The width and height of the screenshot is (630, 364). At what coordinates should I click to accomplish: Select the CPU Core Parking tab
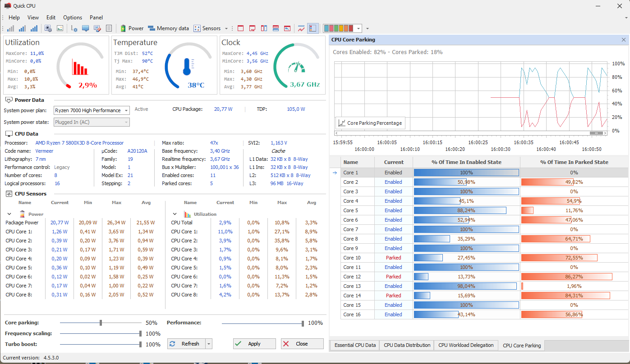(x=522, y=346)
